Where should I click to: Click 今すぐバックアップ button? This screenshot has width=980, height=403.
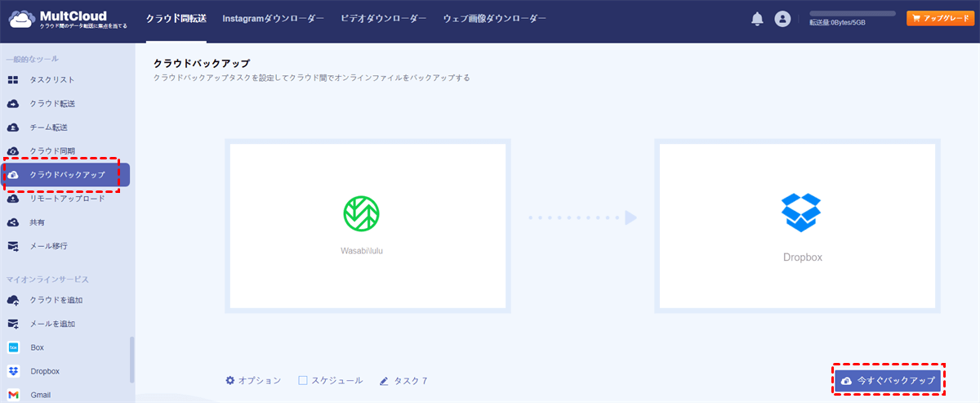point(887,381)
